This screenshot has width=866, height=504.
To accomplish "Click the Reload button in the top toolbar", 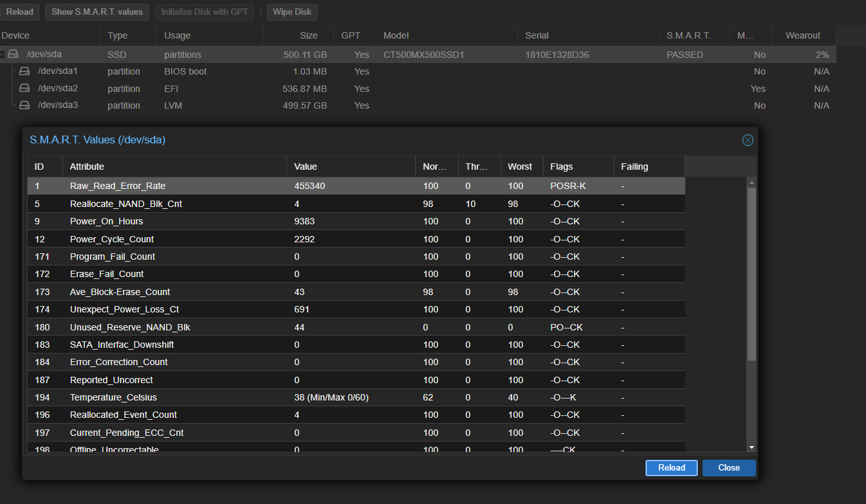I will [x=20, y=12].
